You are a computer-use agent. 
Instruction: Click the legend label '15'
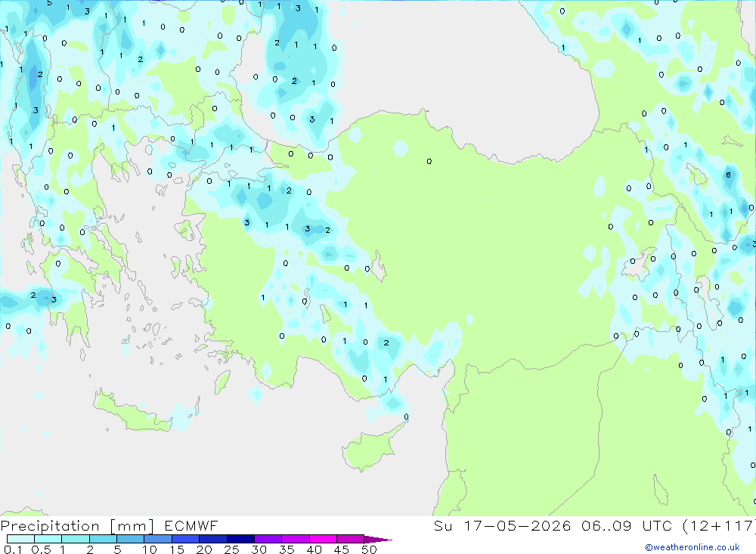tap(177, 549)
